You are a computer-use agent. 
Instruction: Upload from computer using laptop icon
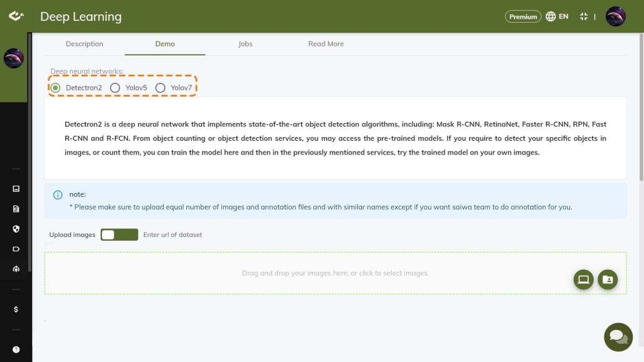[584, 280]
